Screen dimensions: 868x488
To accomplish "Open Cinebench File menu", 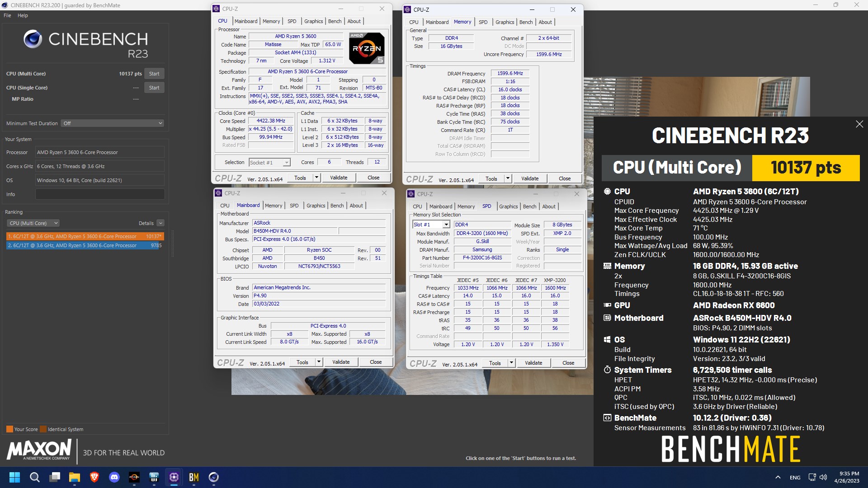I will click(7, 15).
